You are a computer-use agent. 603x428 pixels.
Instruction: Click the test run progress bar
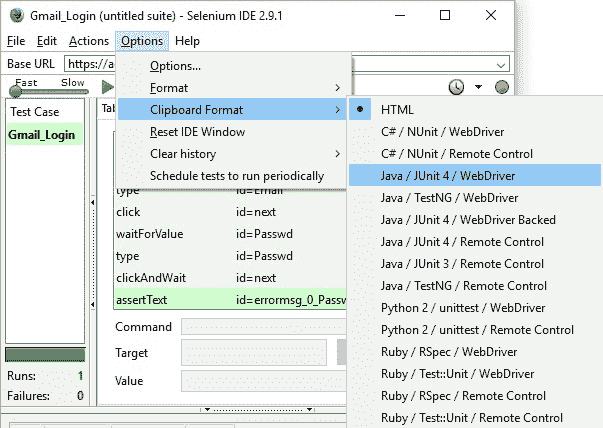45,355
